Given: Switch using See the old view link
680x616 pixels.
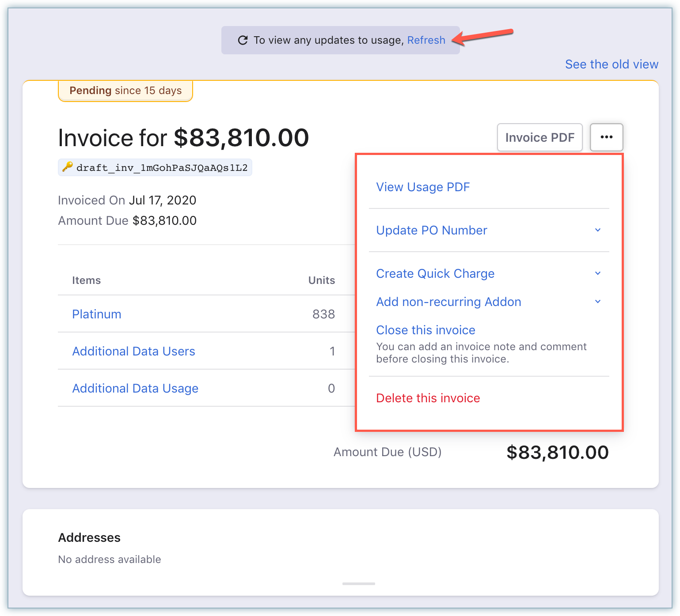Looking at the screenshot, I should (612, 64).
